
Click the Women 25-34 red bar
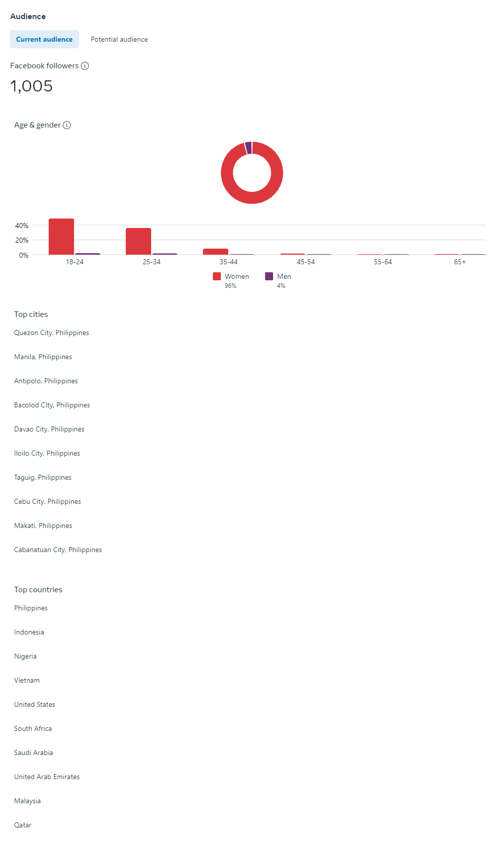click(139, 241)
